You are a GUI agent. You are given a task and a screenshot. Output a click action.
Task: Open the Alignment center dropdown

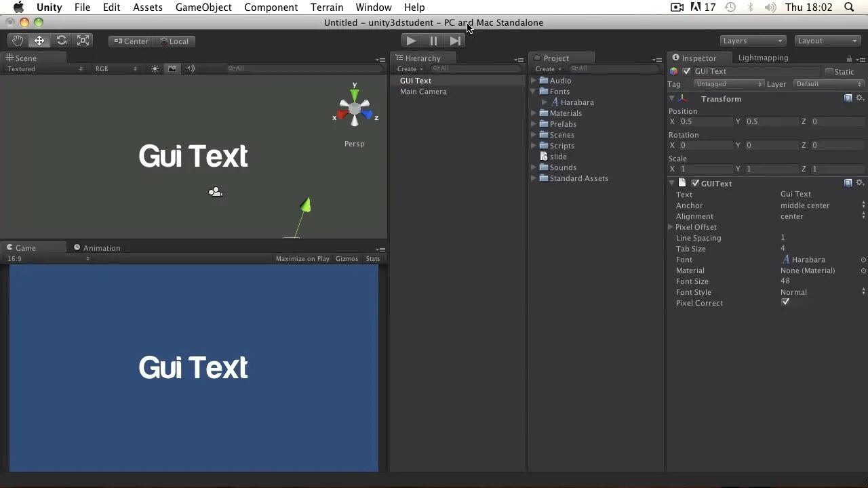[x=823, y=216]
